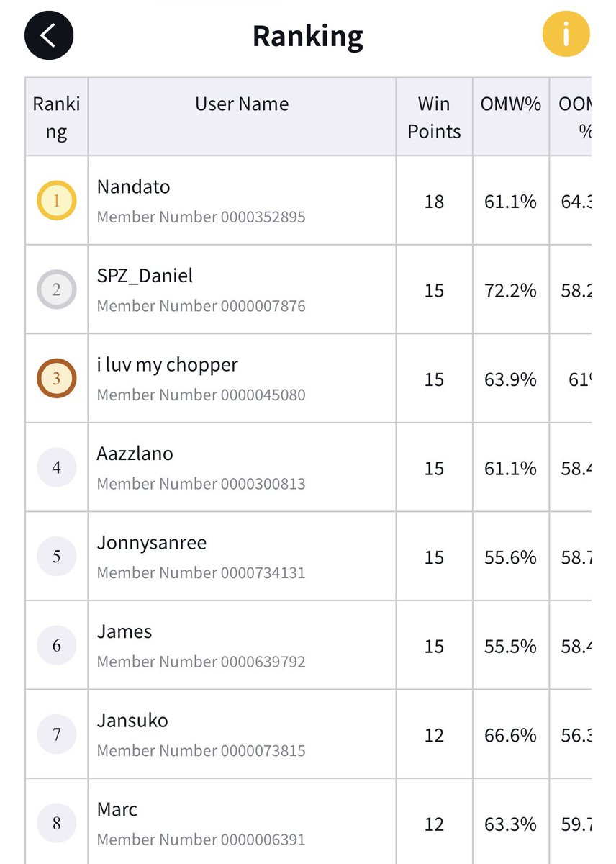Open SPZ_Daniel's player entry
Screen dimensions: 616x864
pos(308,289)
